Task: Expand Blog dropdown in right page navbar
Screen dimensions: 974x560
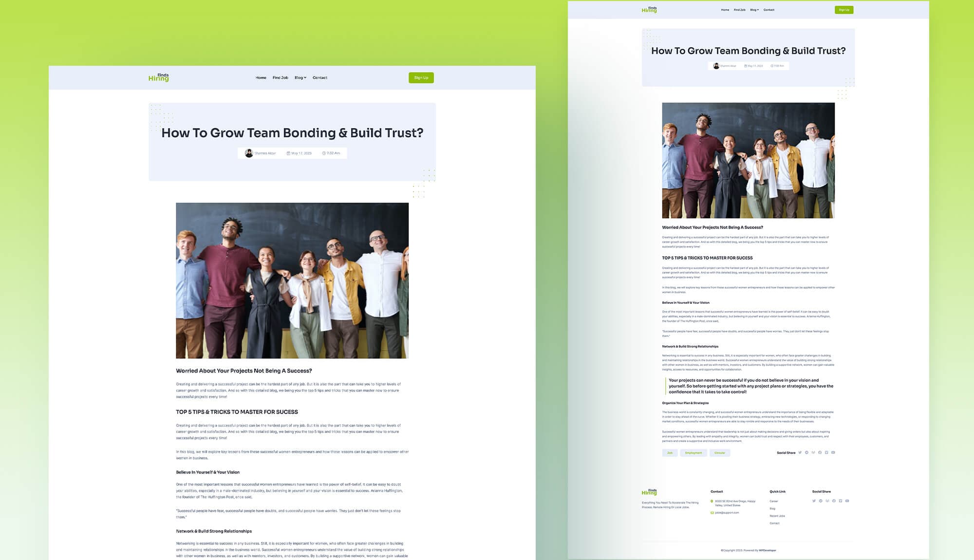Action: [x=754, y=10]
